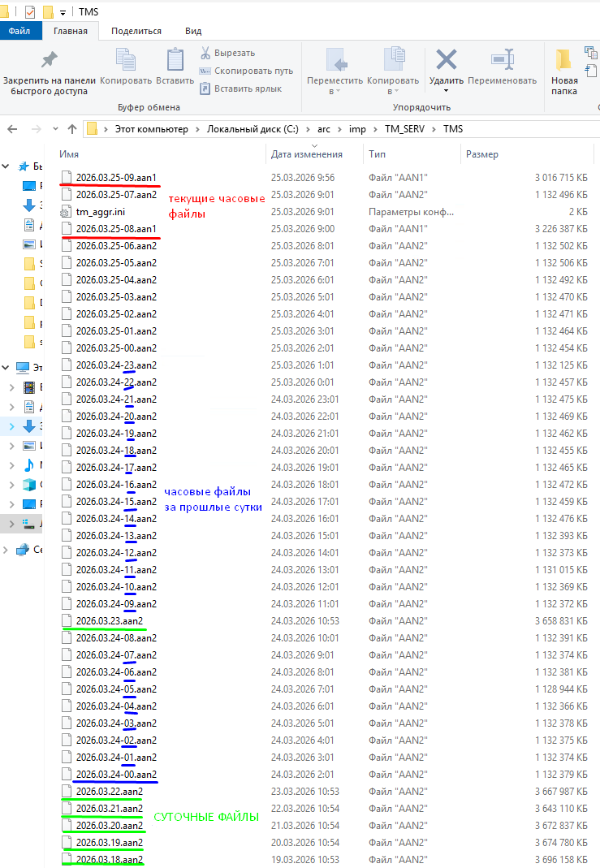Sort by the Дата изменения column header
The height and width of the screenshot is (868, 600).
point(306,154)
